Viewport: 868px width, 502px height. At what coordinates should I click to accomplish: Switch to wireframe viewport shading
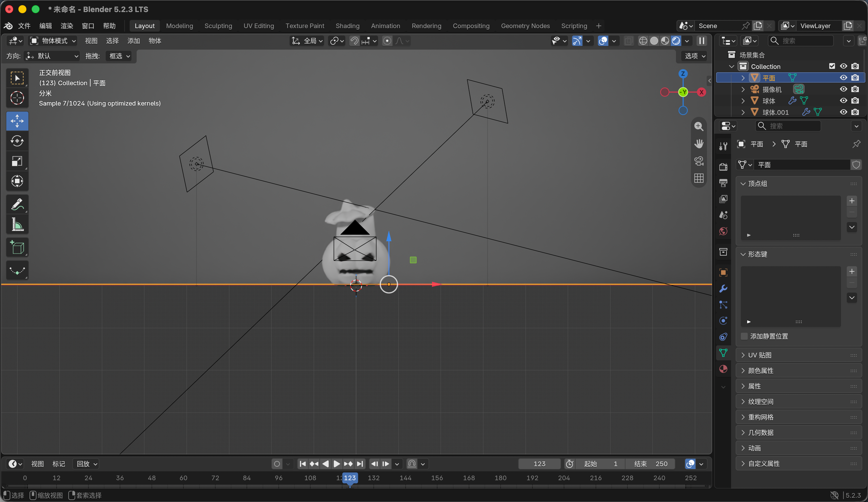coord(643,41)
